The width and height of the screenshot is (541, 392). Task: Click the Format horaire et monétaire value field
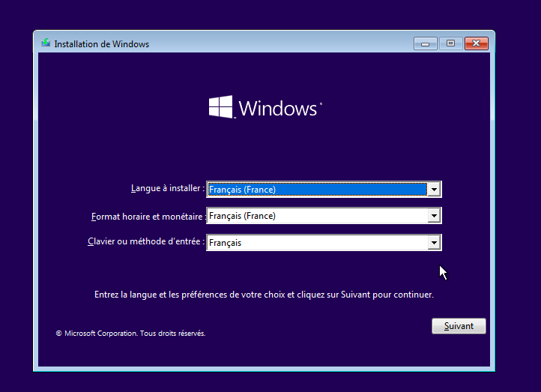(x=316, y=216)
